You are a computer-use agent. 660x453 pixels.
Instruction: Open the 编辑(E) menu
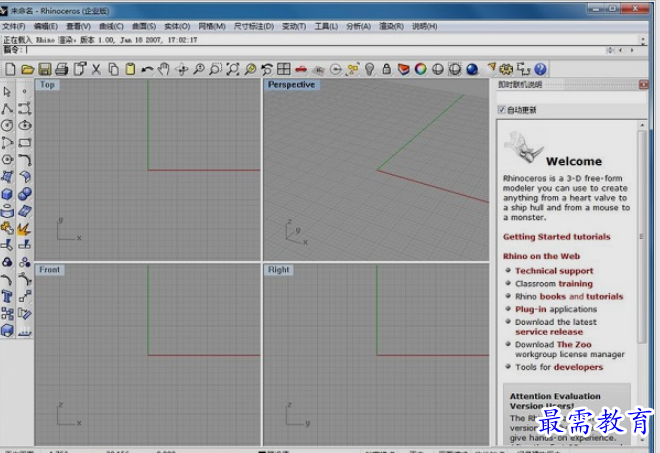click(46, 26)
